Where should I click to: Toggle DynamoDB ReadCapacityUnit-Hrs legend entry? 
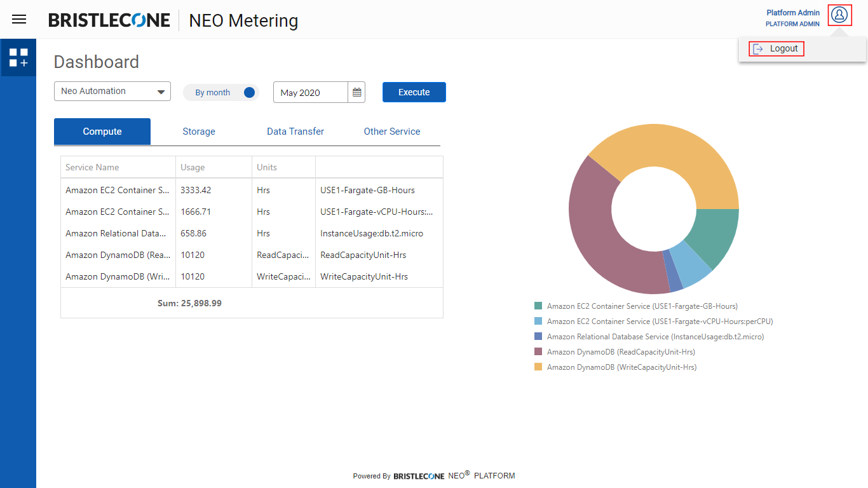coord(620,352)
